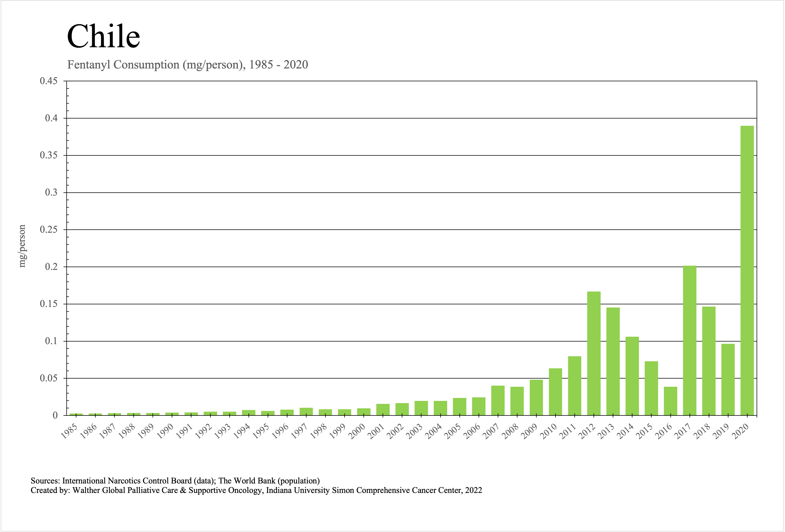Click the 2010 green bar

[x=555, y=392]
